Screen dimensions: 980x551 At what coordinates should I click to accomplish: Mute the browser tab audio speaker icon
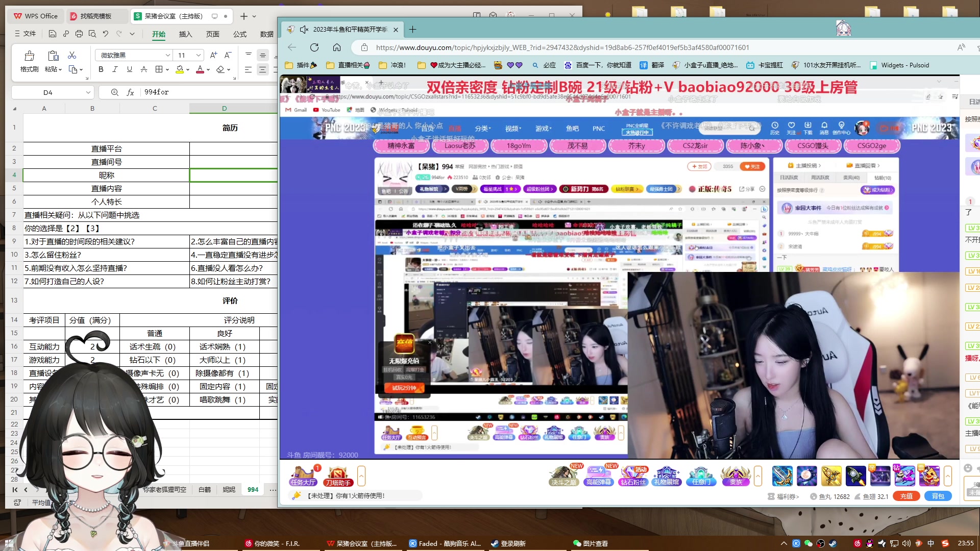[x=304, y=29]
